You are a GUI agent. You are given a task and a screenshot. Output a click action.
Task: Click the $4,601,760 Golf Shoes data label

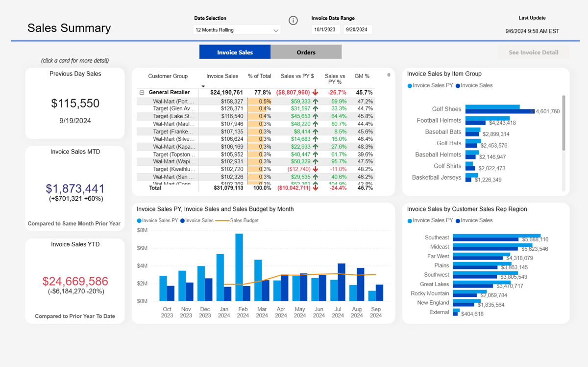tap(545, 111)
